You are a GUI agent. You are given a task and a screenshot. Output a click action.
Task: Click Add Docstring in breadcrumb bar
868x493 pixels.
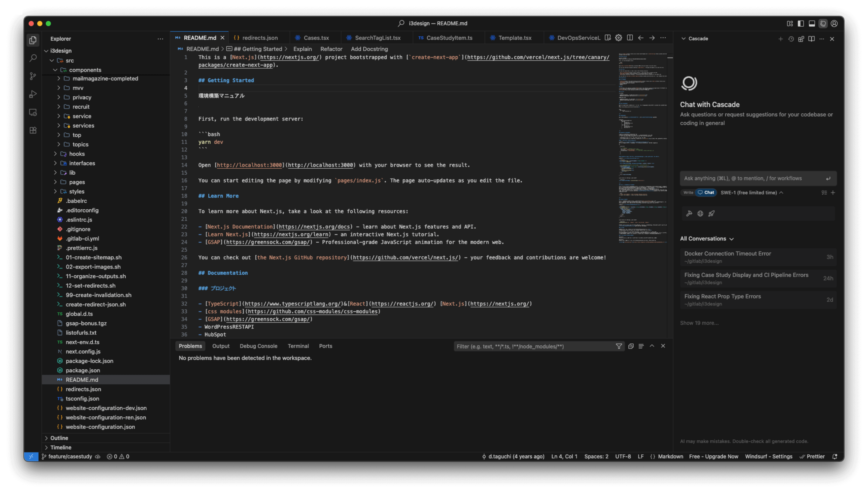pos(369,49)
